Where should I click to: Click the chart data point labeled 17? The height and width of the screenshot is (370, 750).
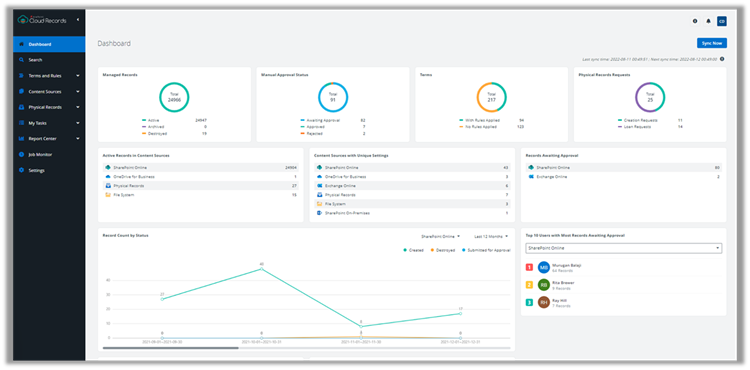tap(460, 314)
